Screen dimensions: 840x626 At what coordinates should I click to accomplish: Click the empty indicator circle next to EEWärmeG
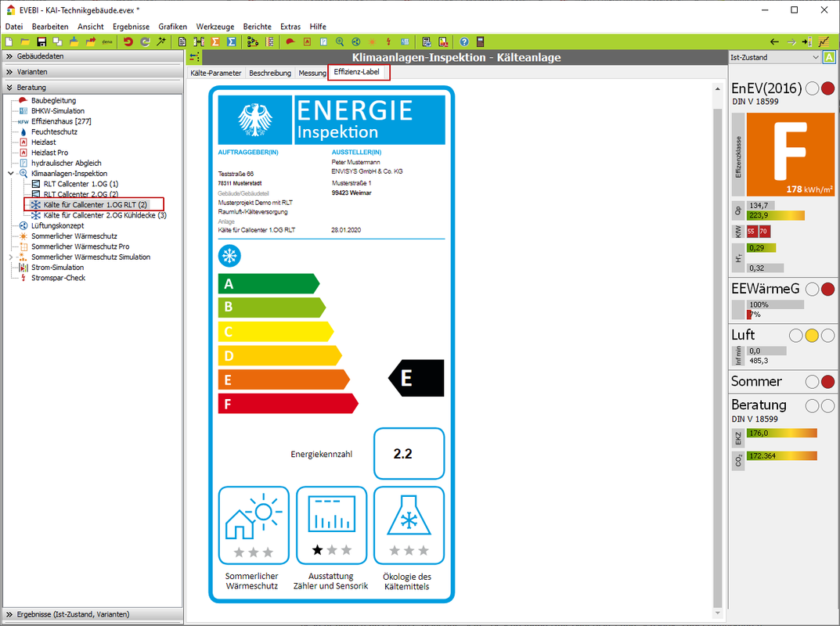click(x=812, y=290)
